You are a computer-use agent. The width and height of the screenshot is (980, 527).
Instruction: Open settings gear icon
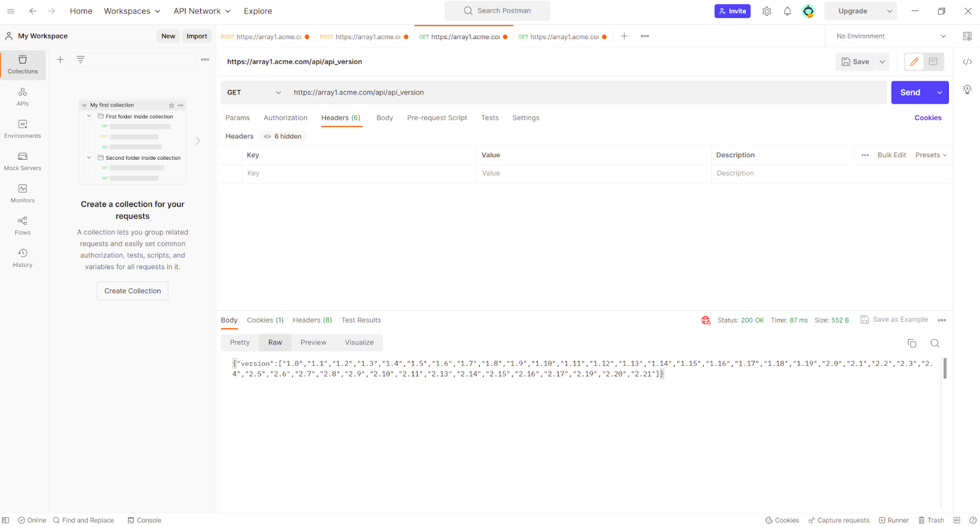(x=767, y=11)
